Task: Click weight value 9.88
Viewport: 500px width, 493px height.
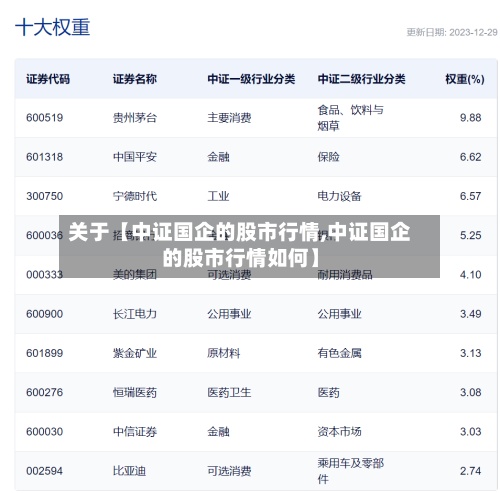Action: [470, 118]
